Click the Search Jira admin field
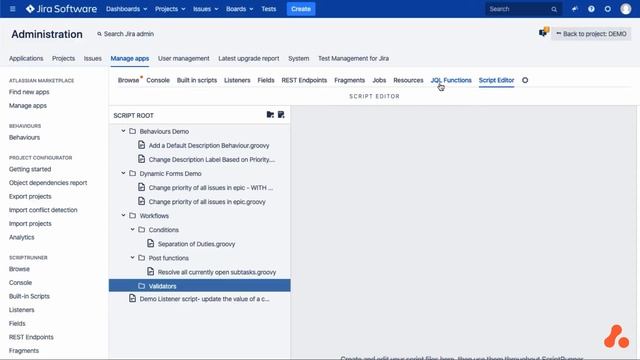This screenshot has height=360, width=640. click(126, 34)
